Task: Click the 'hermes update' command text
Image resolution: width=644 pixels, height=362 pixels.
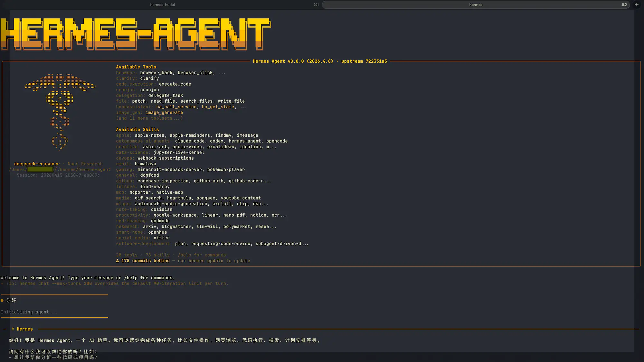Action: [x=206, y=261]
